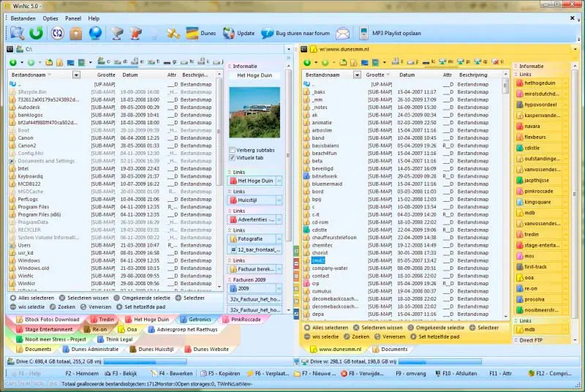Click the F7 - Nieuwe button
This screenshot has height=392, width=585.
(315, 374)
